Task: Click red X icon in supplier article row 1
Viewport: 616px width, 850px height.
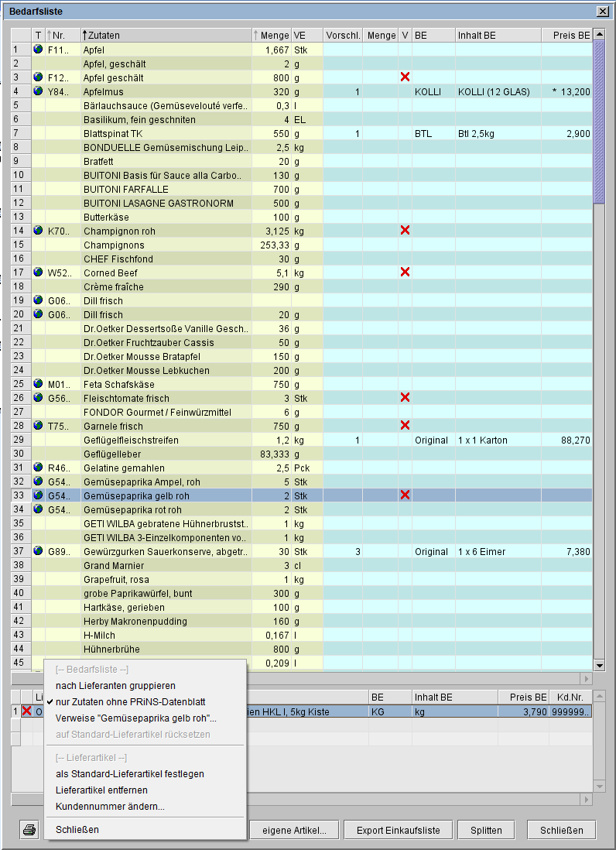Action: (26, 711)
